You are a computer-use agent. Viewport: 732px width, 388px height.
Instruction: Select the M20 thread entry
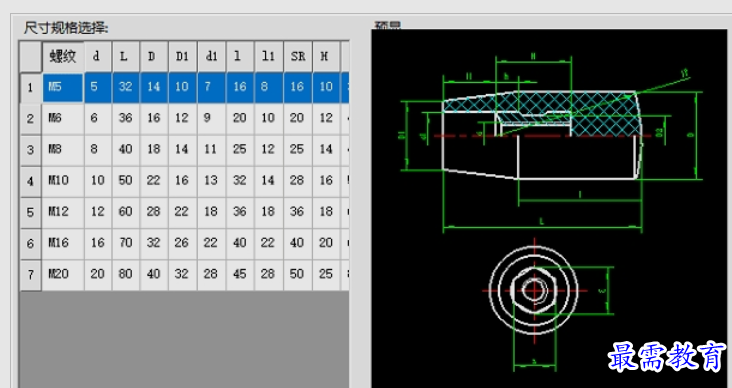pos(63,274)
